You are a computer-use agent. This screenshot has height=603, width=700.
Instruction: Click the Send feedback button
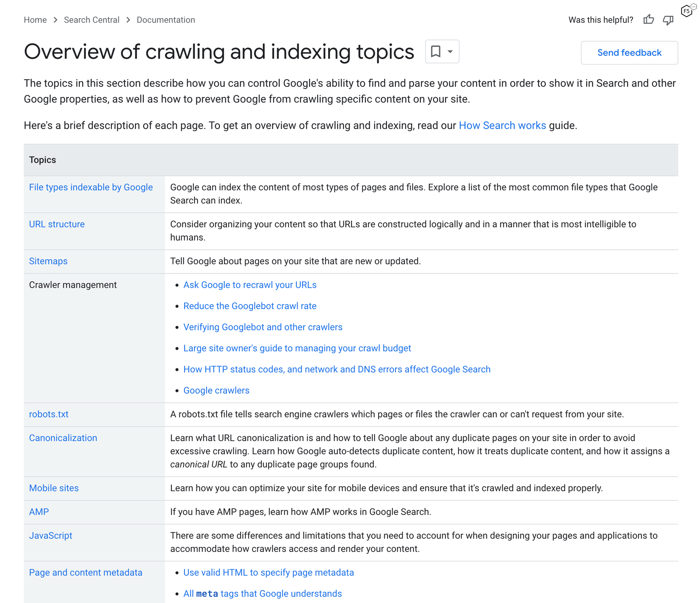(629, 53)
